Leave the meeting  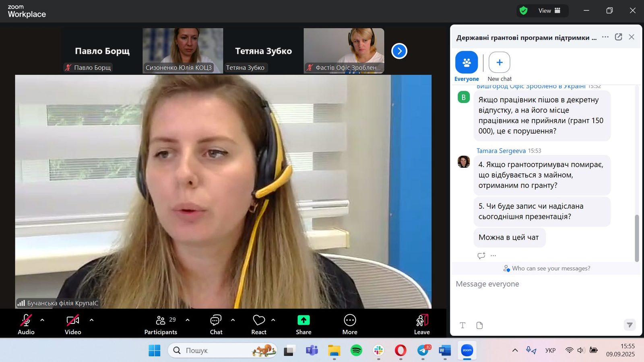[x=422, y=324]
